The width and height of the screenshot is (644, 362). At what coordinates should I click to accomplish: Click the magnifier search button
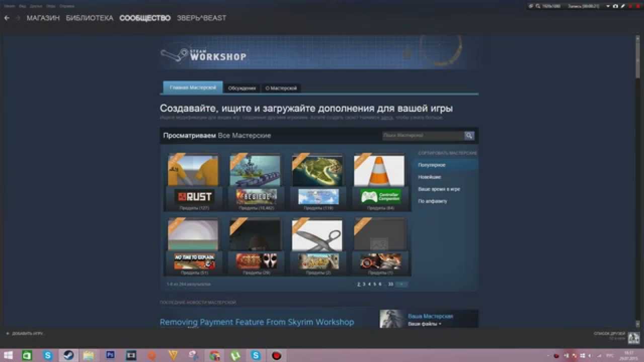click(469, 135)
